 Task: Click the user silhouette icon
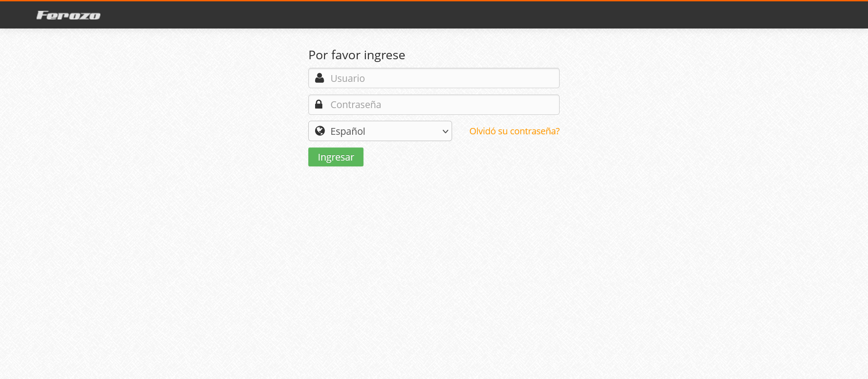(320, 78)
